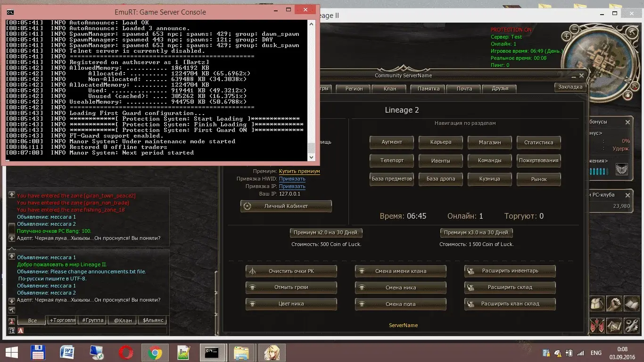This screenshot has height=362, width=644.
Task: Open the Телепорт section
Action: click(392, 160)
